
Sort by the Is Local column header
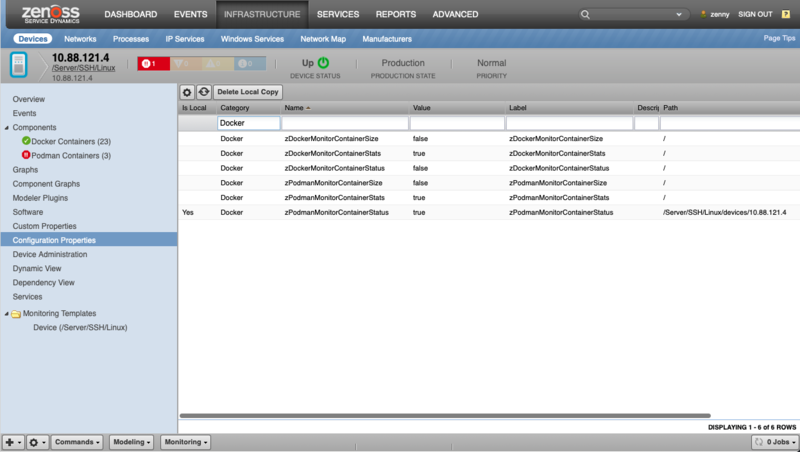click(197, 108)
